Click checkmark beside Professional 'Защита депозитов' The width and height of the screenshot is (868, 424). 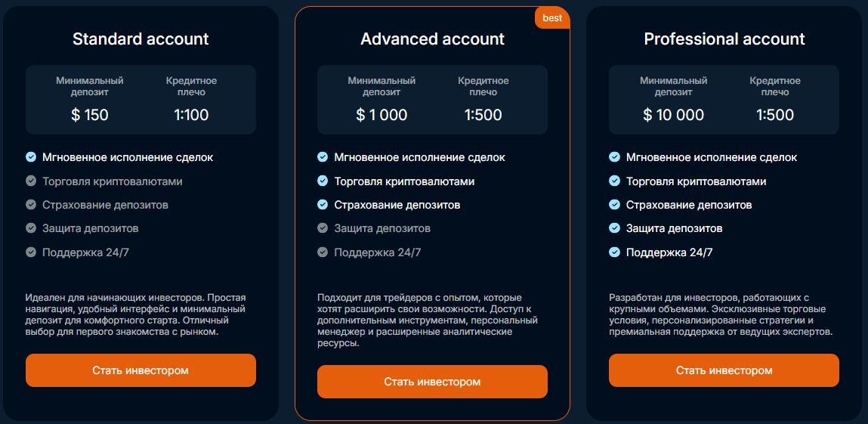(614, 228)
